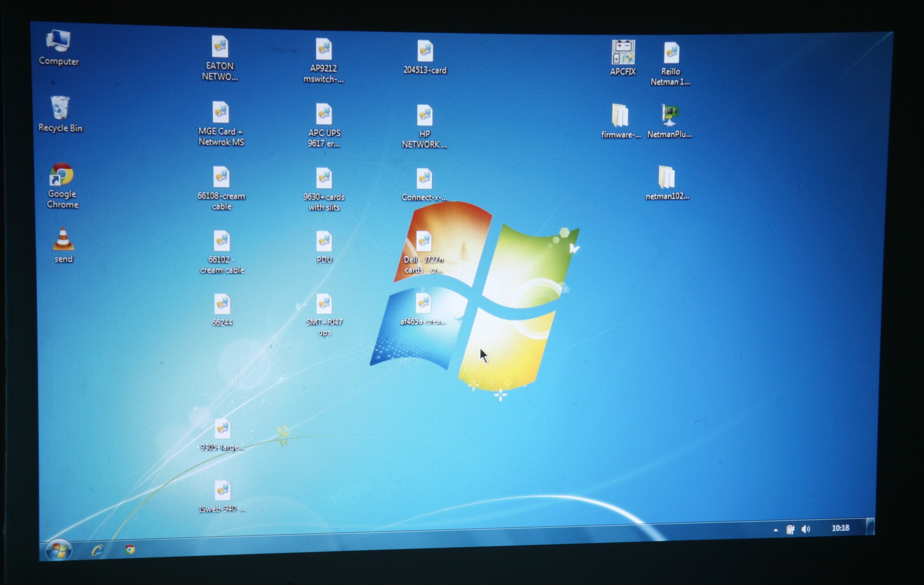Open the volume speaker tray icon
Image resolution: width=924 pixels, height=585 pixels.
pos(806,529)
